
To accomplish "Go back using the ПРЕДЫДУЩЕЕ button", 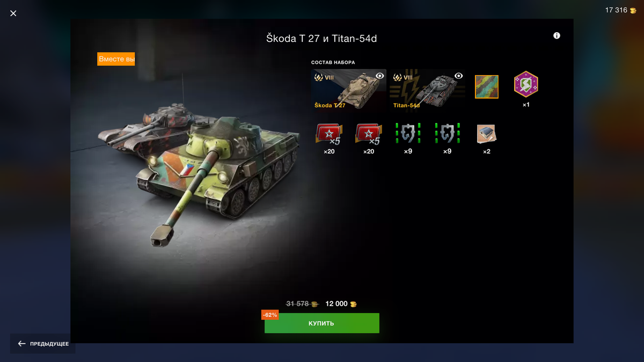I will [x=43, y=344].
